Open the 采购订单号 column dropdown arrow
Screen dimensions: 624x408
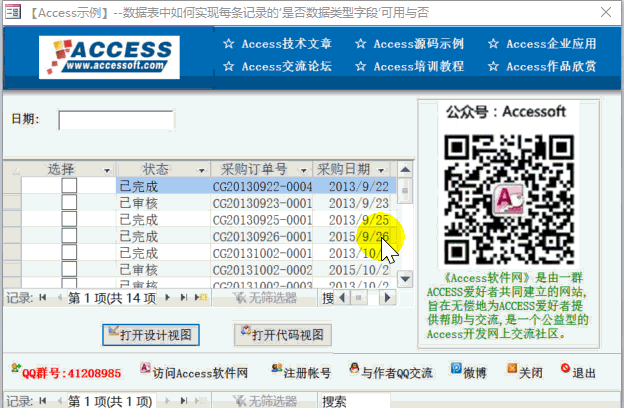[x=304, y=170]
